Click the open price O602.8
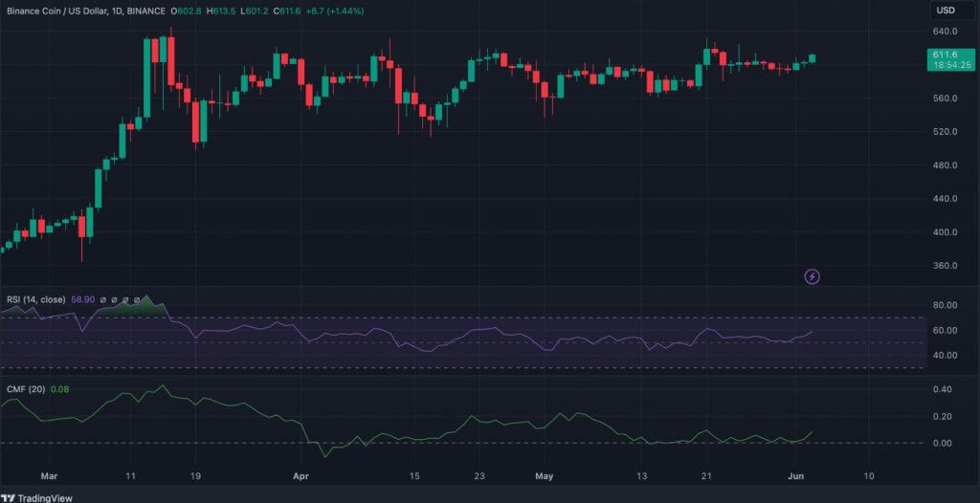980x503 pixels. coord(185,11)
